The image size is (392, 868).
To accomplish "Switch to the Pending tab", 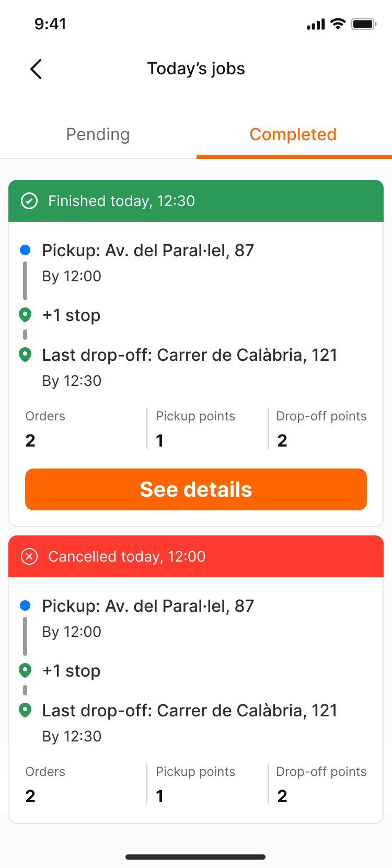I will (98, 134).
